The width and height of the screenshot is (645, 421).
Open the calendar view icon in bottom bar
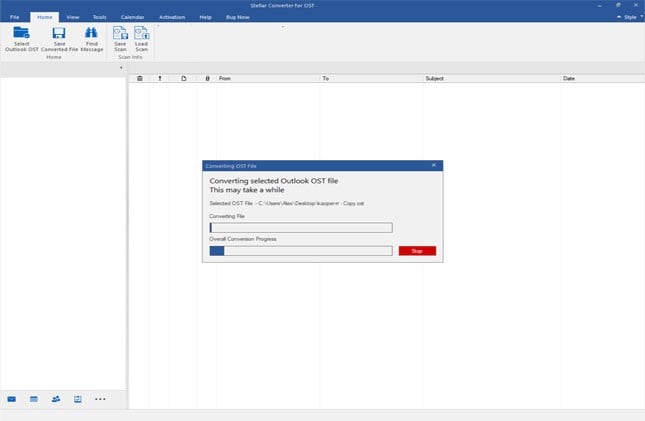tap(34, 399)
